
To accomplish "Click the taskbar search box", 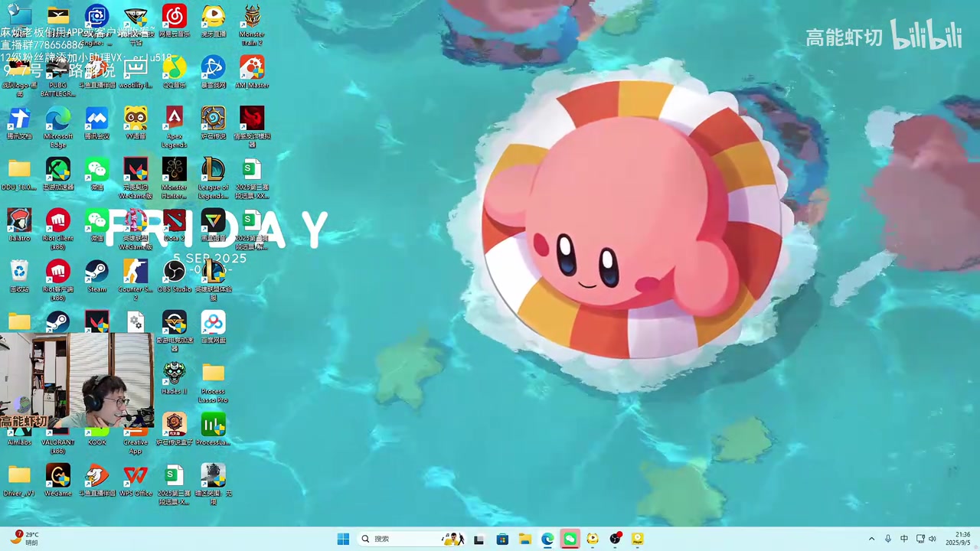I will 398,539.
